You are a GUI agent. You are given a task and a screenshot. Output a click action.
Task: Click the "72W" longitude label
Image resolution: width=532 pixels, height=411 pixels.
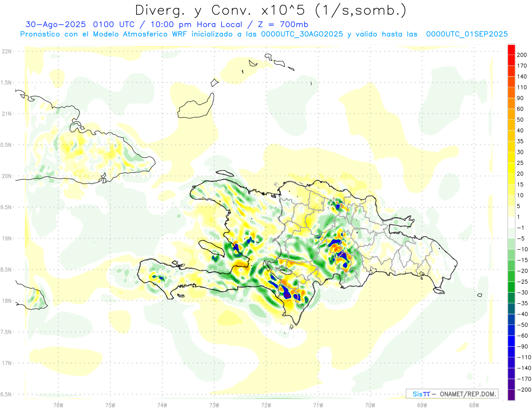(266, 405)
